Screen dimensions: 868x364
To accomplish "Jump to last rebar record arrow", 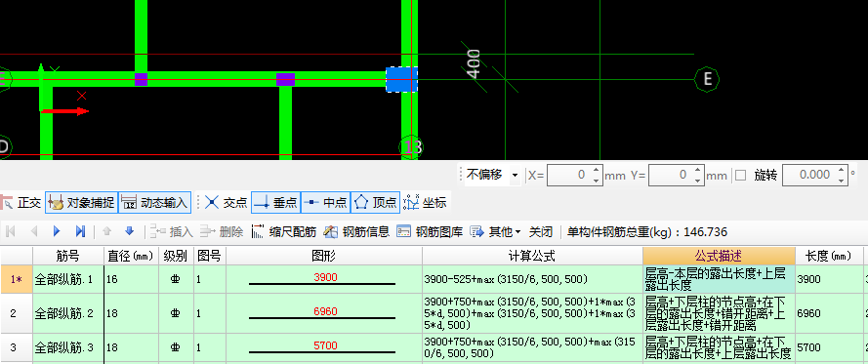I will point(80,232).
